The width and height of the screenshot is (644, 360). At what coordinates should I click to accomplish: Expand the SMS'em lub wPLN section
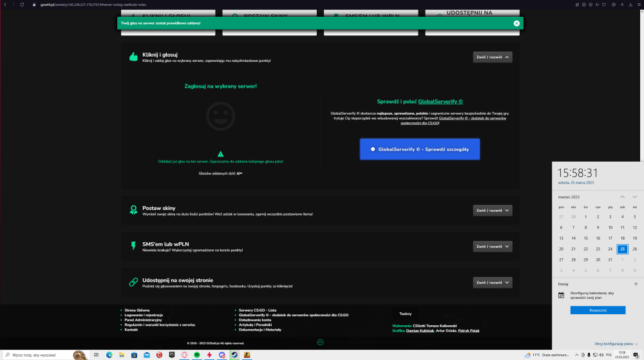click(x=493, y=247)
